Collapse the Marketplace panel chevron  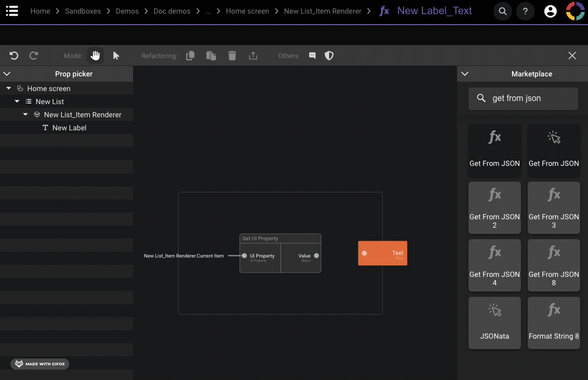[x=464, y=74]
